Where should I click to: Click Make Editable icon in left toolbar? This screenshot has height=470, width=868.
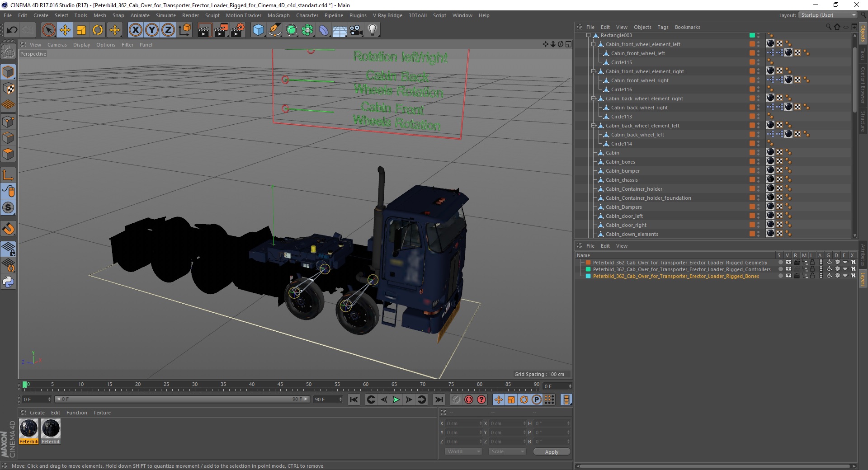click(8, 51)
